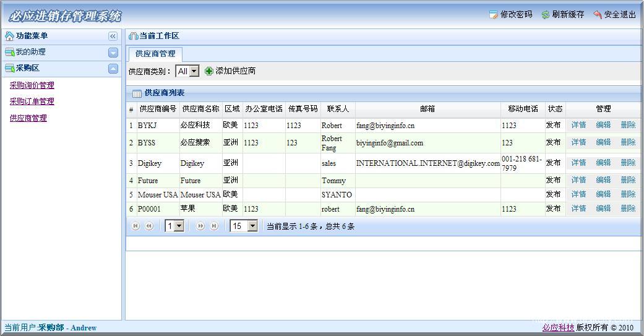Click the green add supplier plus icon
The image size is (644, 336).
click(x=209, y=71)
